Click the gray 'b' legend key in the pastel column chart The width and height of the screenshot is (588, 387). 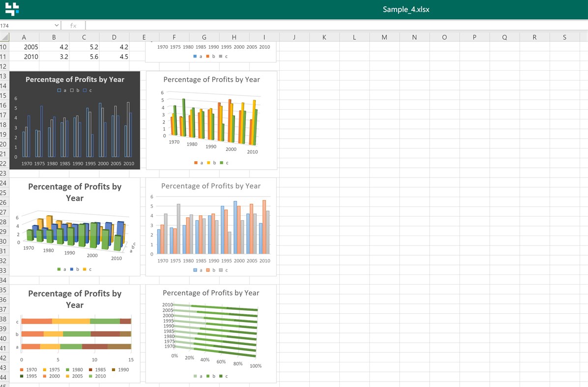221,269
